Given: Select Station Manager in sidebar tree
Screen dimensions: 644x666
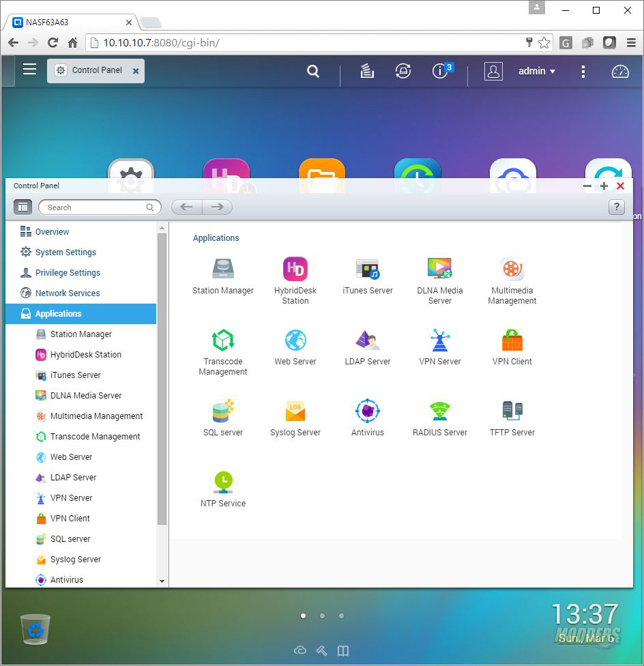Looking at the screenshot, I should tap(80, 334).
